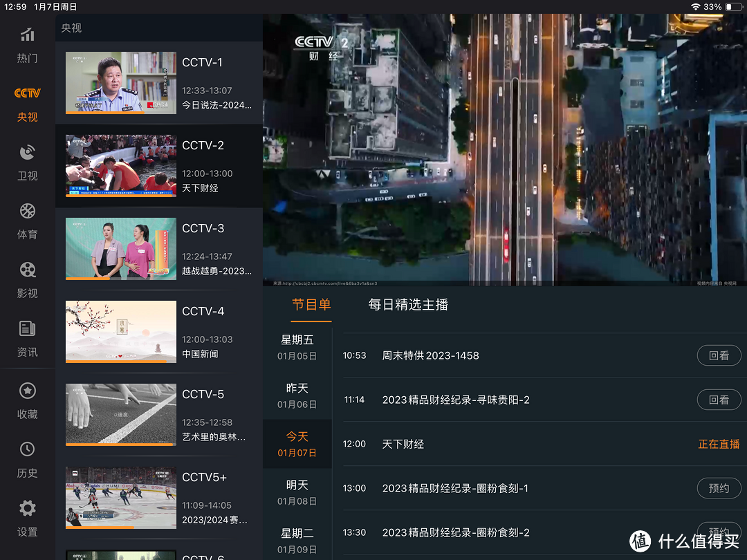747x560 pixels.
Task: Select 星期五 01月05日 date
Action: click(x=297, y=347)
